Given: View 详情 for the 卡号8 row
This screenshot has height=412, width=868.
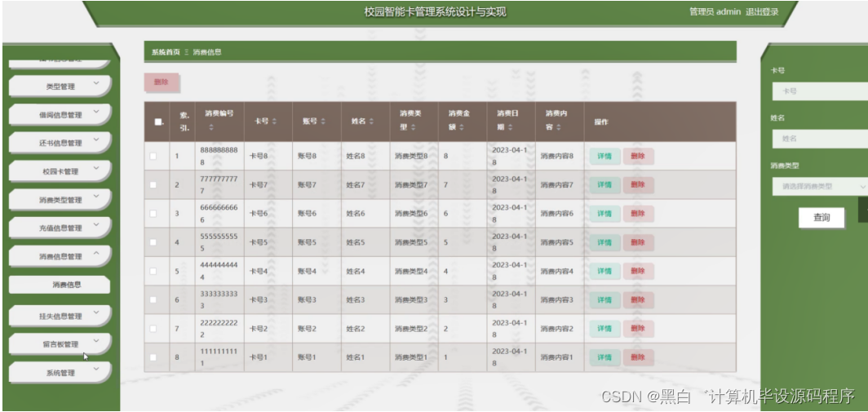Looking at the screenshot, I should tap(604, 156).
